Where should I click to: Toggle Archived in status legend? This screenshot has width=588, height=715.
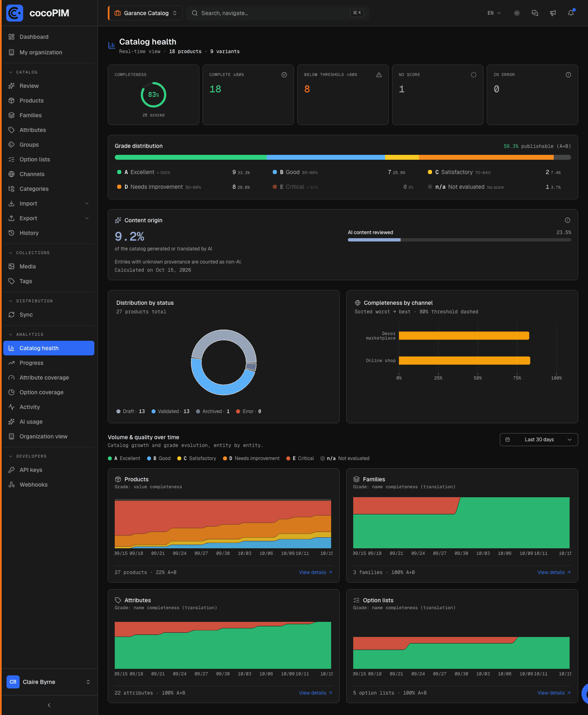[213, 411]
